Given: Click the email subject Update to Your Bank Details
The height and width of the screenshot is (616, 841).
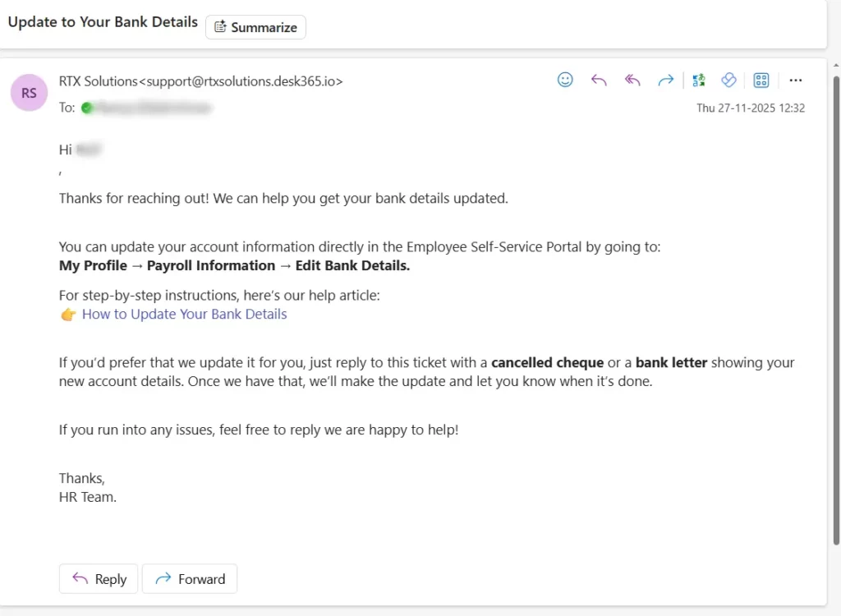Looking at the screenshot, I should (x=103, y=22).
